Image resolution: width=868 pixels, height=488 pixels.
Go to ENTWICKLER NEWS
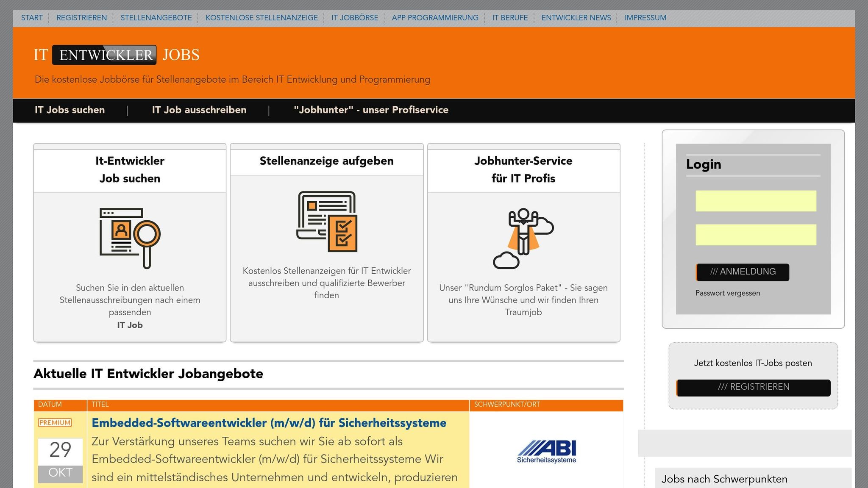[576, 18]
